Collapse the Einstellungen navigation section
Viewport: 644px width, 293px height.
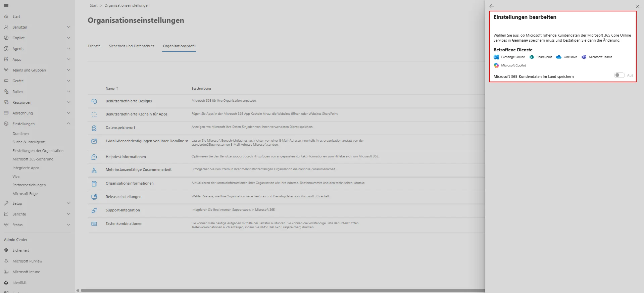(68, 124)
